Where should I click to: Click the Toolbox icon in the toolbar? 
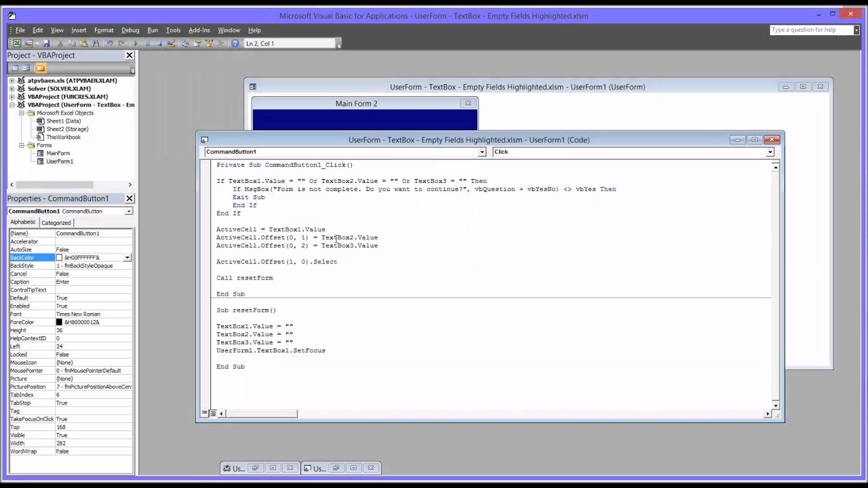point(220,43)
